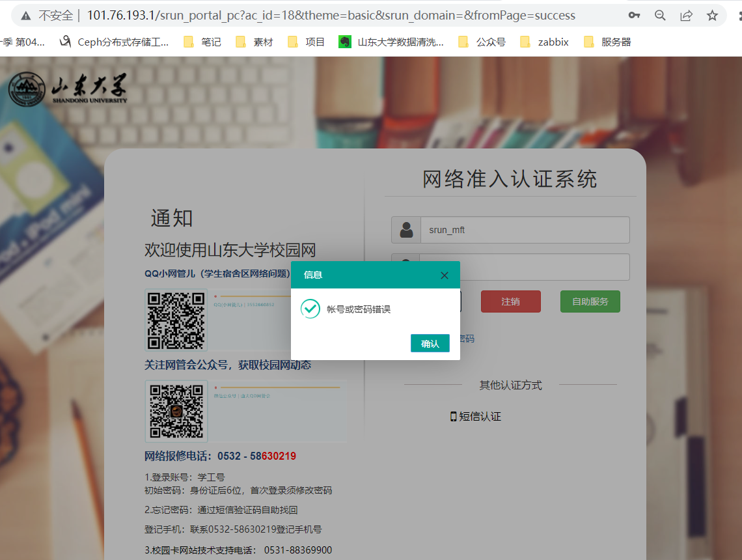This screenshot has height=560, width=742.
Task: Click the 初始密码 instruction line
Action: [x=238, y=490]
